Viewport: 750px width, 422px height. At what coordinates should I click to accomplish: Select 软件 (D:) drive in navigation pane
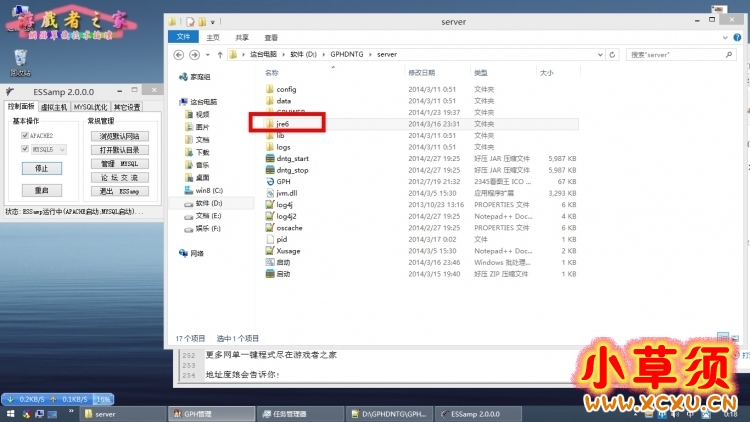coord(207,203)
